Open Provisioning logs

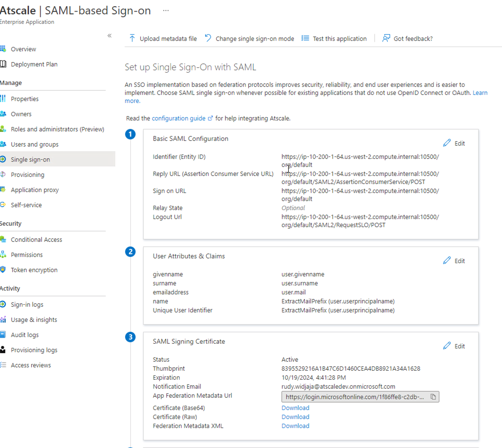pos(34,350)
